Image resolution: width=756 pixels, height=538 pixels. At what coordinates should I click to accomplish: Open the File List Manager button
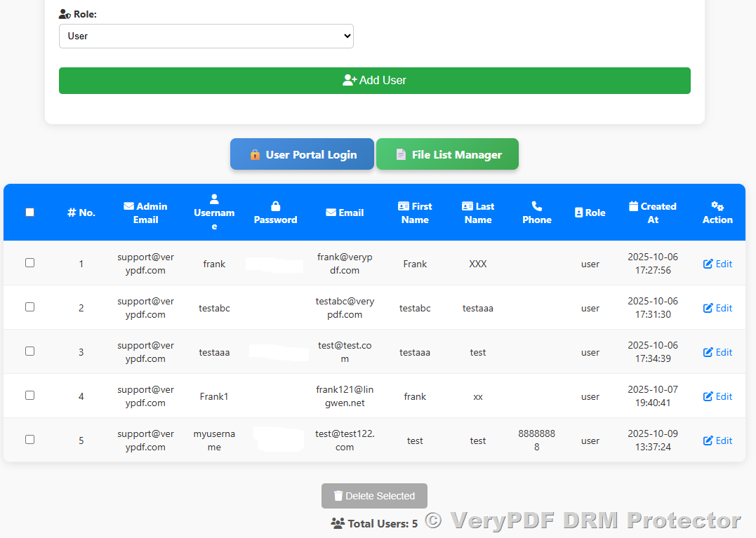447,154
